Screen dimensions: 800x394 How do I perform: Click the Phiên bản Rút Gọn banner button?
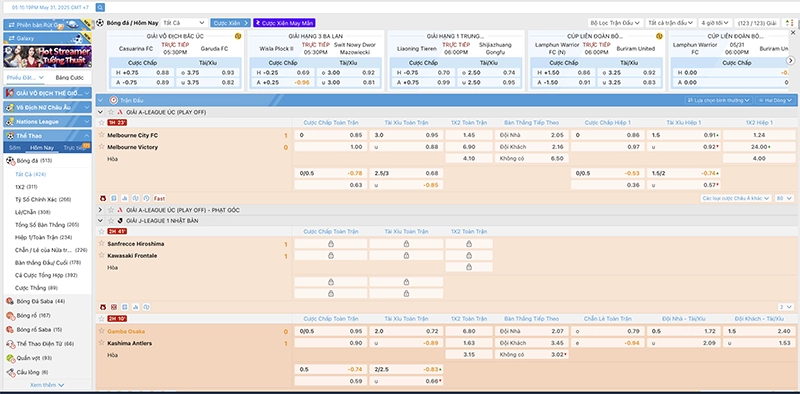(x=47, y=24)
